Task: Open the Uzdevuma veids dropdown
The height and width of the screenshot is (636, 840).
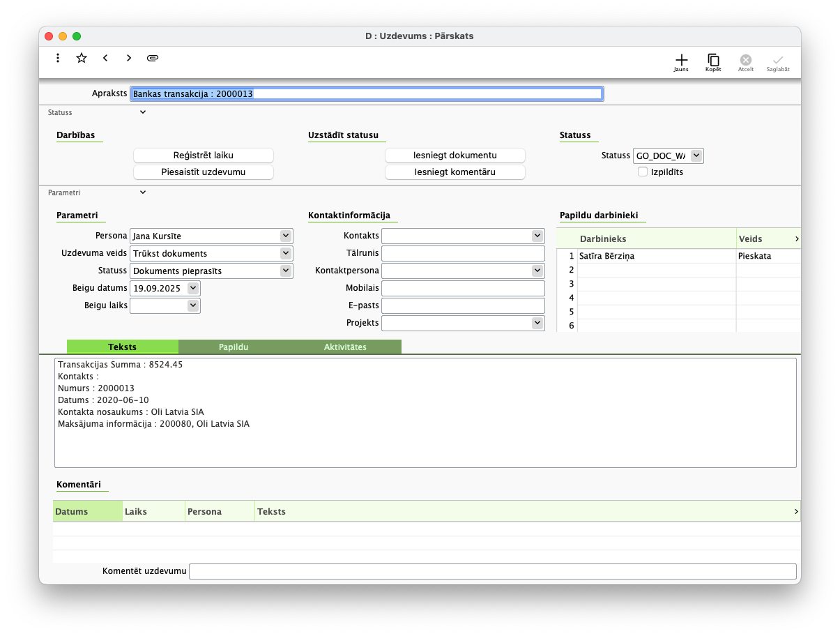Action: (285, 253)
